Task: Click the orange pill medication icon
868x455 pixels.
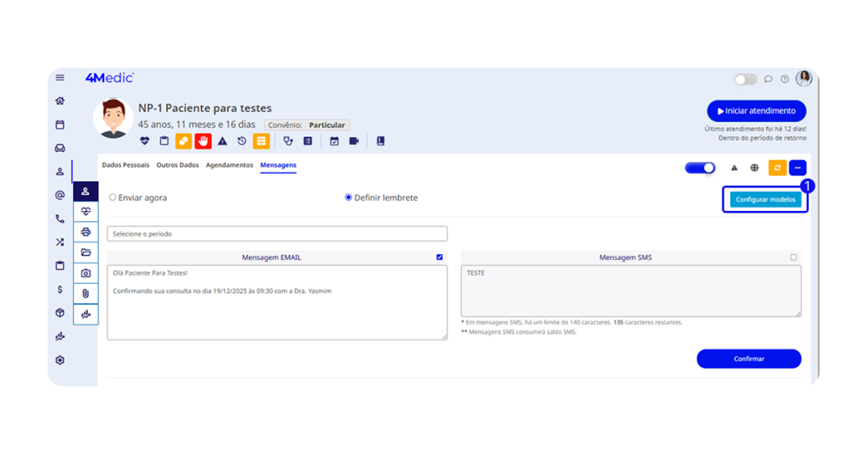Action: pos(183,141)
